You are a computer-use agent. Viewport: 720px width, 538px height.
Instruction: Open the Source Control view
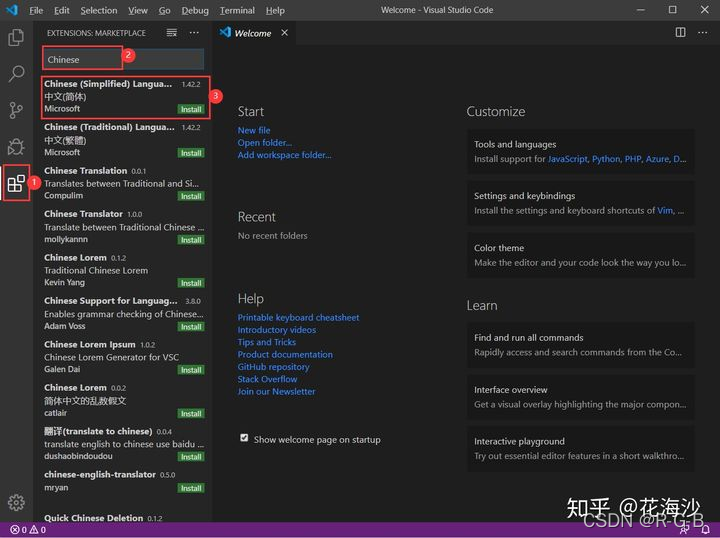tap(16, 110)
